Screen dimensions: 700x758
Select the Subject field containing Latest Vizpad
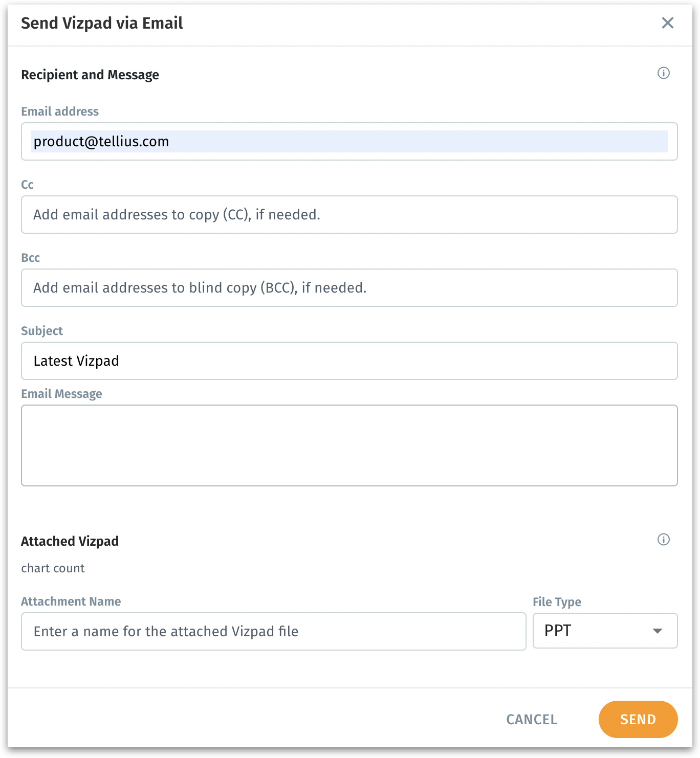(x=349, y=361)
